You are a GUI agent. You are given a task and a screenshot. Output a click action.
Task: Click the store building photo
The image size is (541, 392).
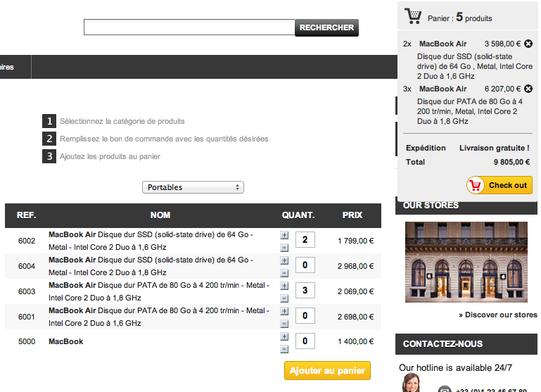click(466, 263)
